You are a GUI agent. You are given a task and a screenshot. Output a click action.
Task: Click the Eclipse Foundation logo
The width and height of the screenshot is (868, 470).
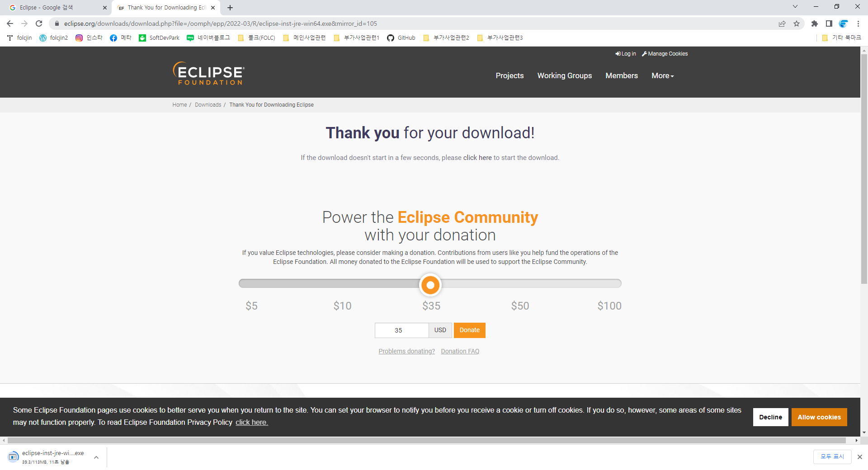pos(209,73)
